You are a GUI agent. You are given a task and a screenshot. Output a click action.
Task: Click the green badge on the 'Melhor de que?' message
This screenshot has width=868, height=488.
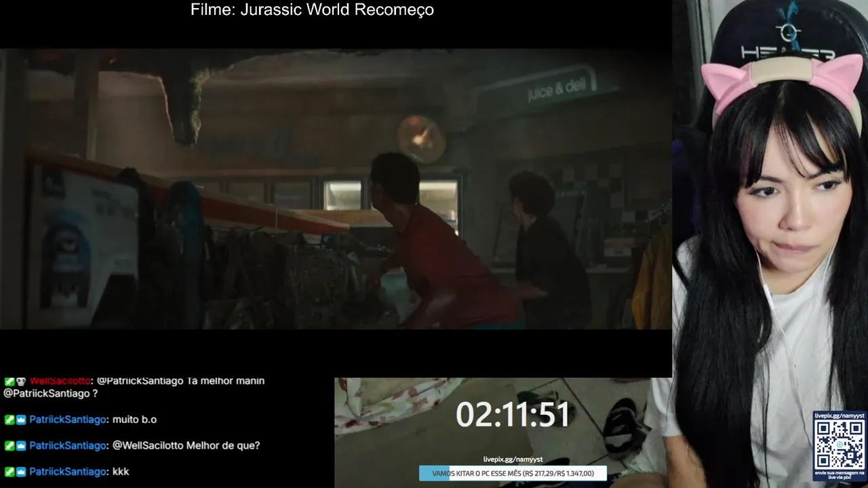tap(9, 445)
